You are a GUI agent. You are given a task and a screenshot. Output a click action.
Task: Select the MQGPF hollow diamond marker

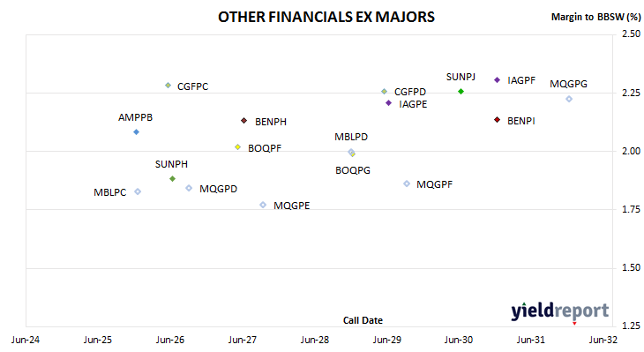coord(407,183)
